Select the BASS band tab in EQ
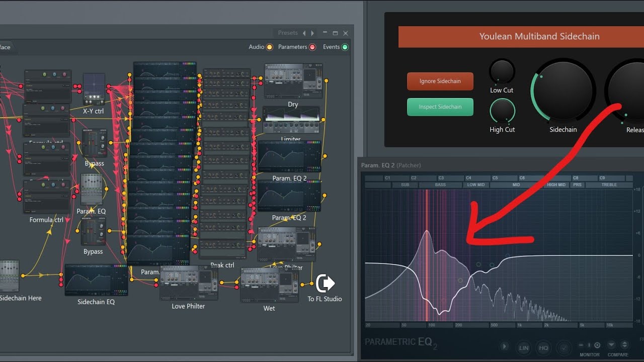The height and width of the screenshot is (362, 644). [440, 185]
